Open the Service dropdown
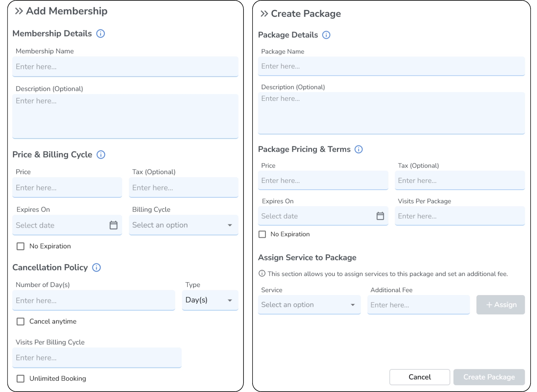The height and width of the screenshot is (392, 537). click(309, 305)
